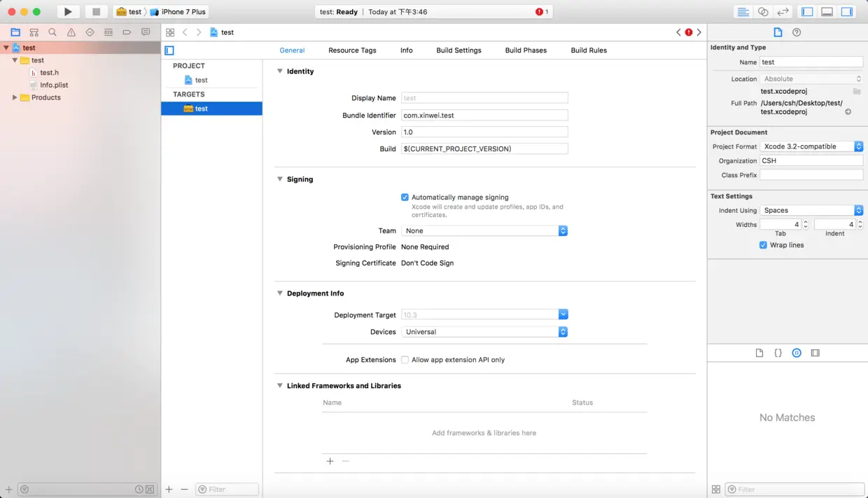Open the Find navigator
Viewport: 868px width, 498px height.
pyautogui.click(x=52, y=32)
